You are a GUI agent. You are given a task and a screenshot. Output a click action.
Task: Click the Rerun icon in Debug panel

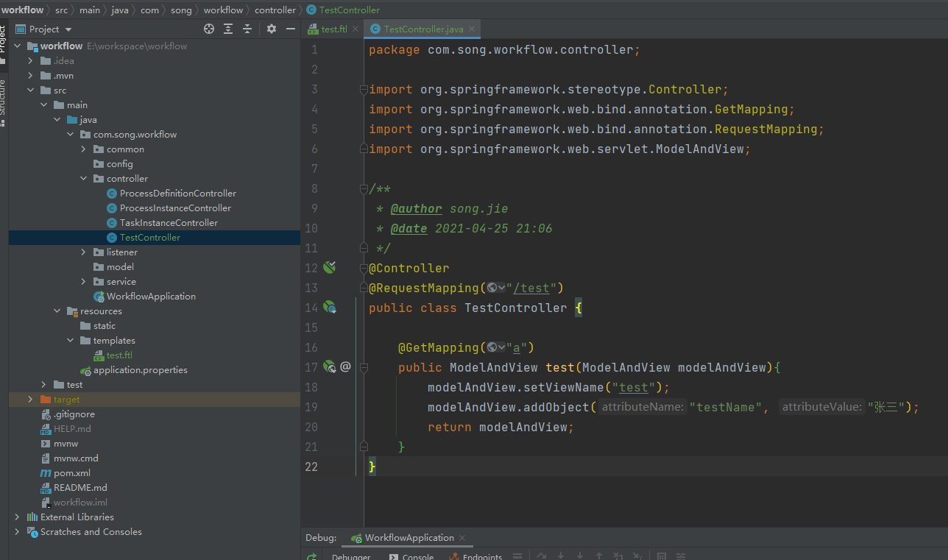coord(312,556)
